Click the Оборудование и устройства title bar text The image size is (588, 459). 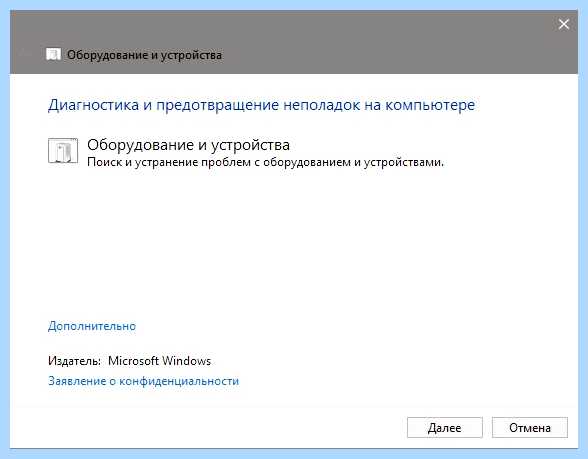point(144,55)
